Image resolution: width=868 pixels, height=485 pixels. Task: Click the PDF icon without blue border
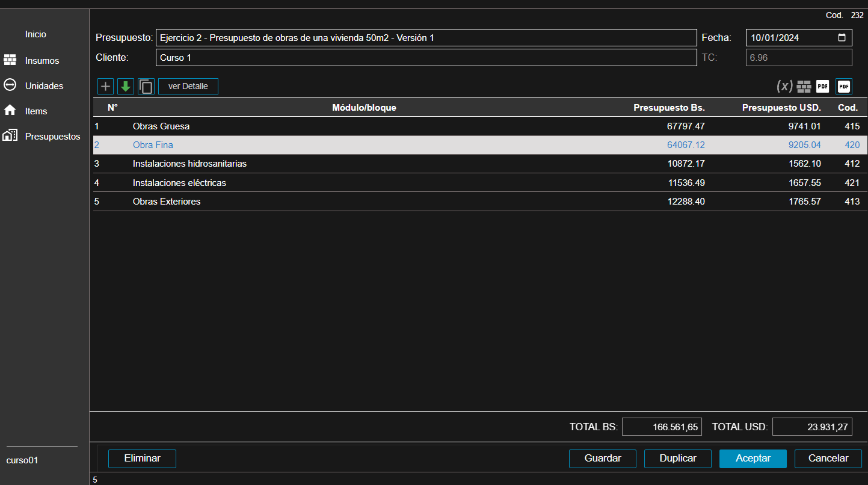[822, 87]
